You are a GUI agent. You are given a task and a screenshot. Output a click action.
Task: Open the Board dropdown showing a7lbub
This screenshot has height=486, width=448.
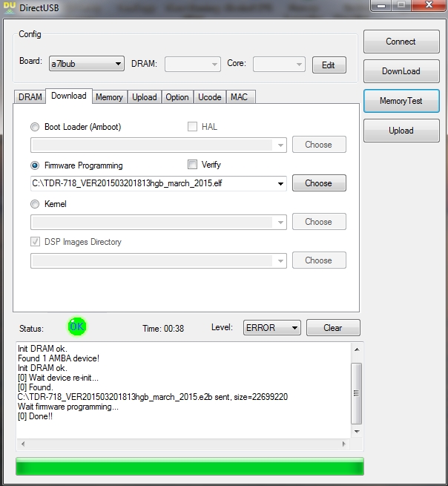86,65
